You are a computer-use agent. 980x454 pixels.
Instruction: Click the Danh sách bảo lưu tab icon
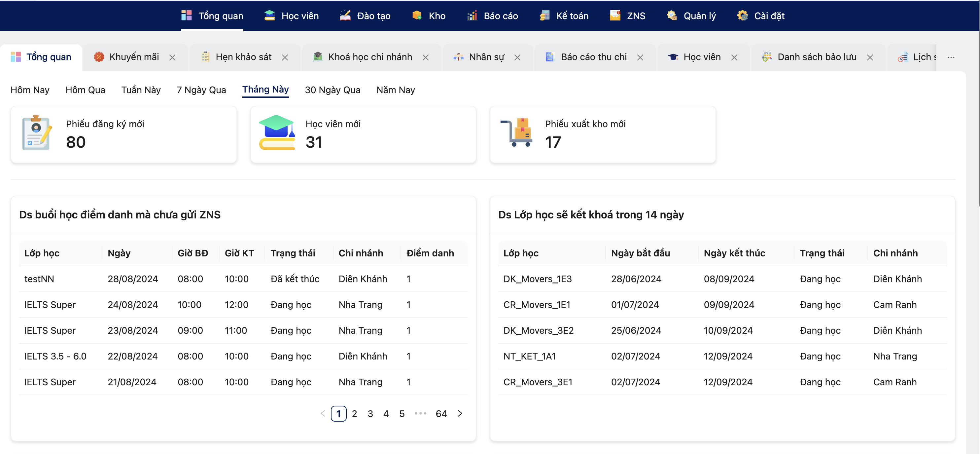(x=767, y=57)
